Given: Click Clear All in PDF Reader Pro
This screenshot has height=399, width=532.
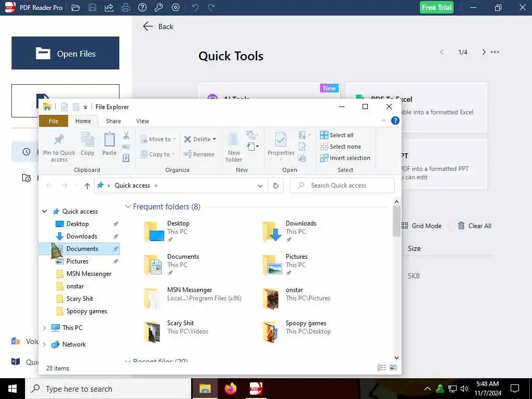Looking at the screenshot, I should click(x=474, y=225).
